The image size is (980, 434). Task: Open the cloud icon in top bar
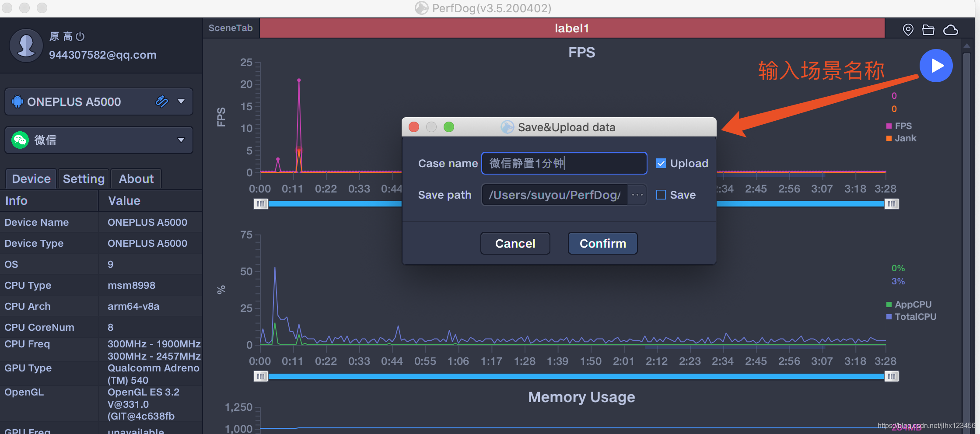click(x=950, y=30)
